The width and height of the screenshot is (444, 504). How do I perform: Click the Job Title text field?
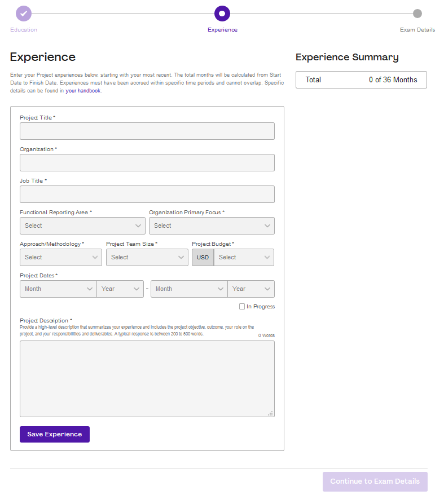point(147,194)
